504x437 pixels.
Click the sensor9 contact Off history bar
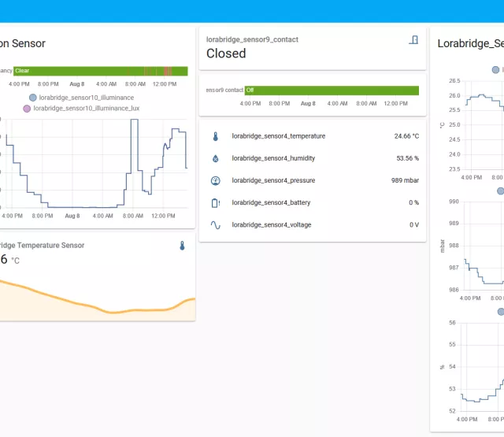pyautogui.click(x=332, y=91)
